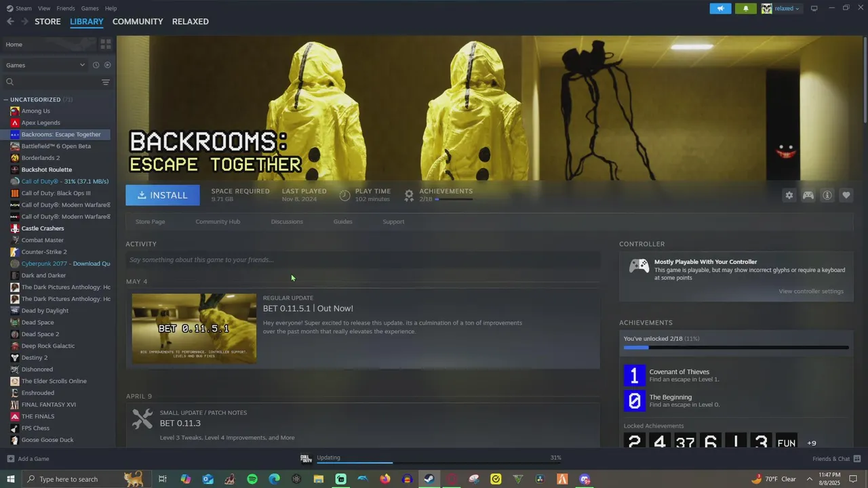Open Windows notification center icon

[853, 479]
